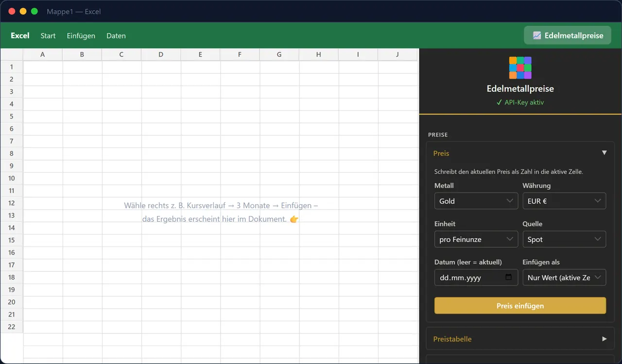The image size is (622, 364).
Task: Select column J header
Action: click(x=397, y=54)
